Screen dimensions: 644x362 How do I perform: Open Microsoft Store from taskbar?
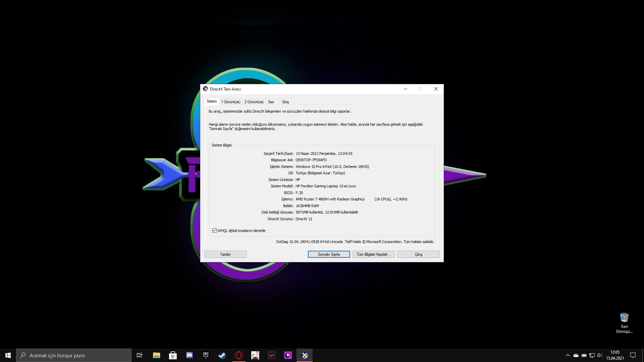pyautogui.click(x=173, y=355)
